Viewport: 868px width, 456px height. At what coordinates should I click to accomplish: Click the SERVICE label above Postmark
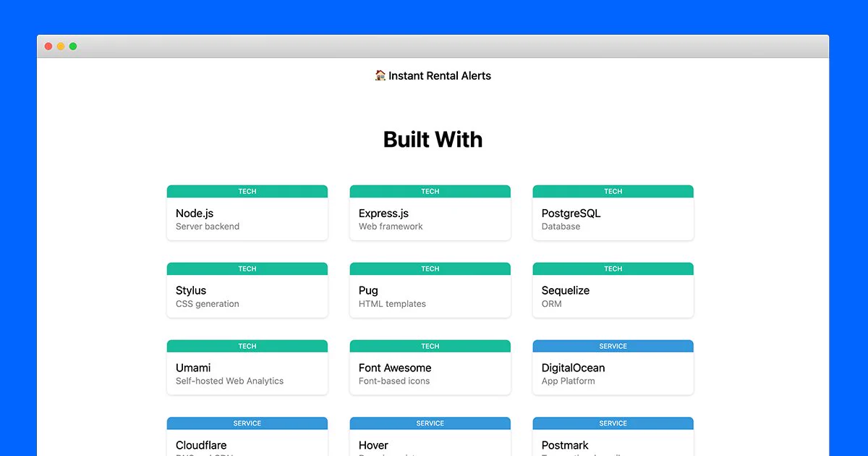613,424
